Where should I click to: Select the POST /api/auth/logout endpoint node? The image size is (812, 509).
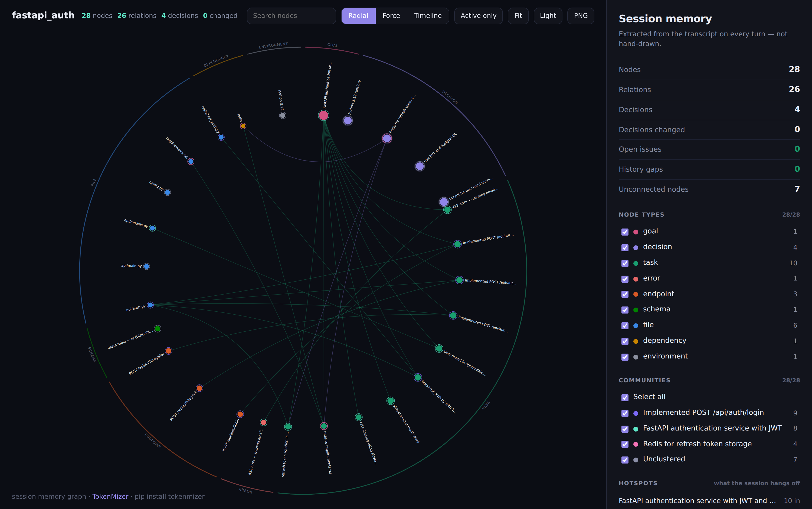[199, 388]
